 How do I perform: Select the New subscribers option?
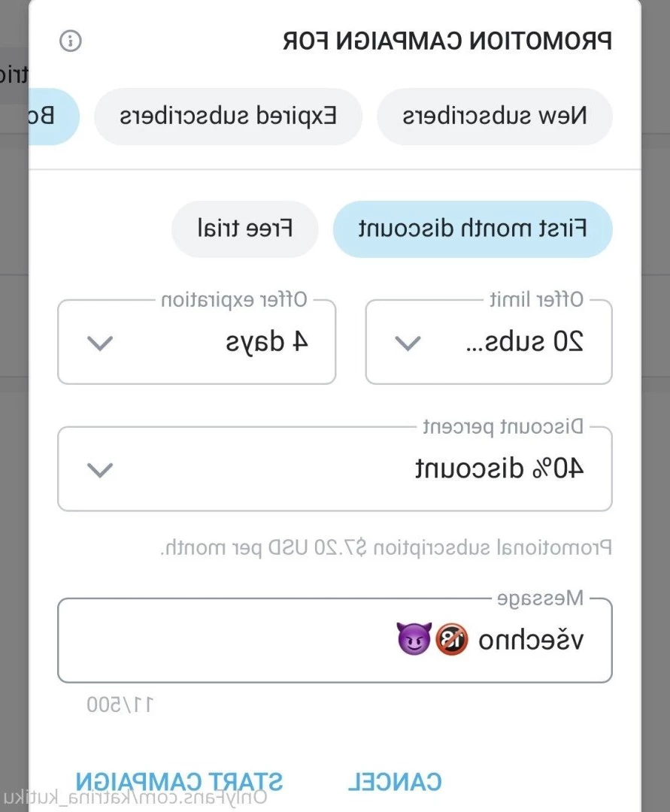pyautogui.click(x=495, y=116)
